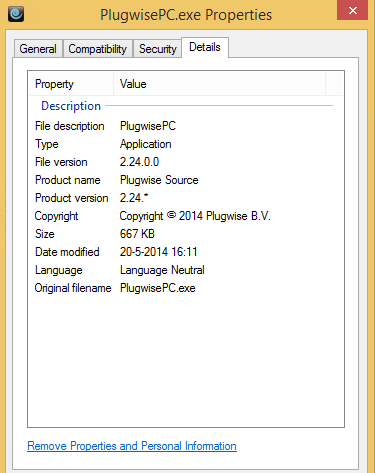Screen dimensions: 375x473
Task: Close the PlugwisePC.exe Properties dialog
Action: coord(353,10)
